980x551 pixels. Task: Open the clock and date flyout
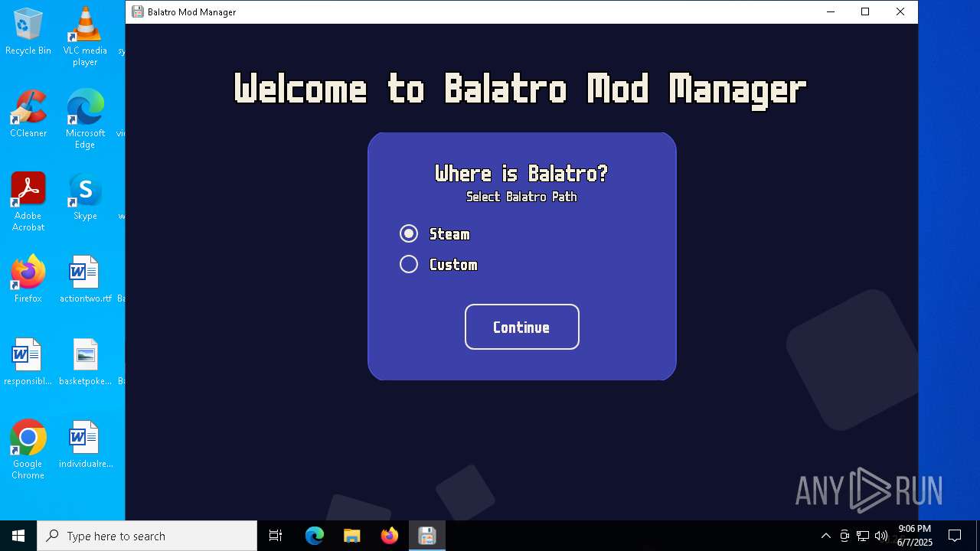click(915, 536)
